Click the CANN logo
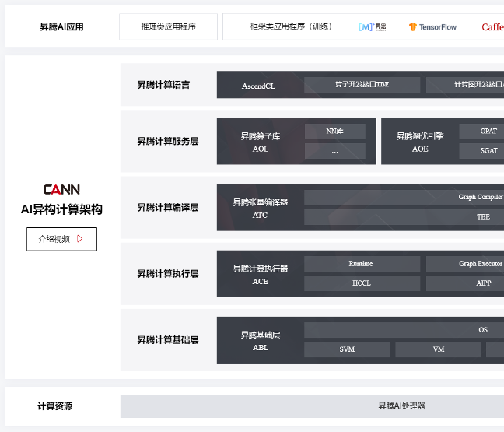 [61, 189]
